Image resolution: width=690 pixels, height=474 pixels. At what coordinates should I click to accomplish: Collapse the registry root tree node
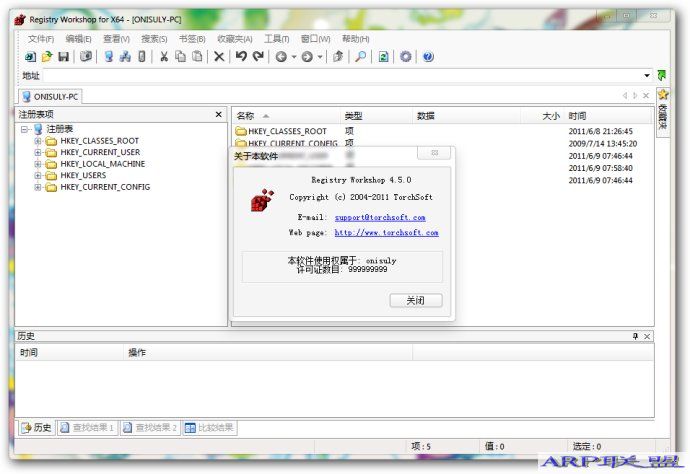click(x=25, y=129)
